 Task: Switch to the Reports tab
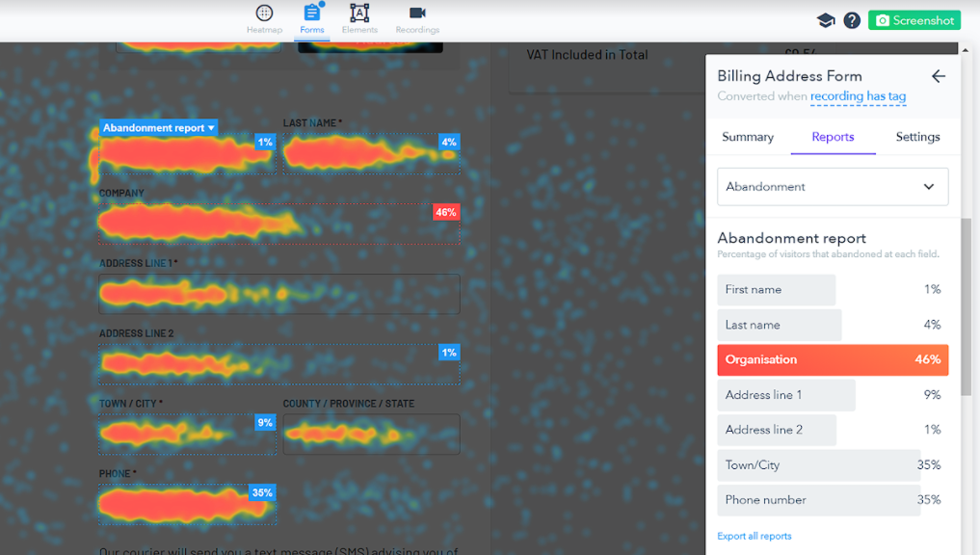coord(833,137)
